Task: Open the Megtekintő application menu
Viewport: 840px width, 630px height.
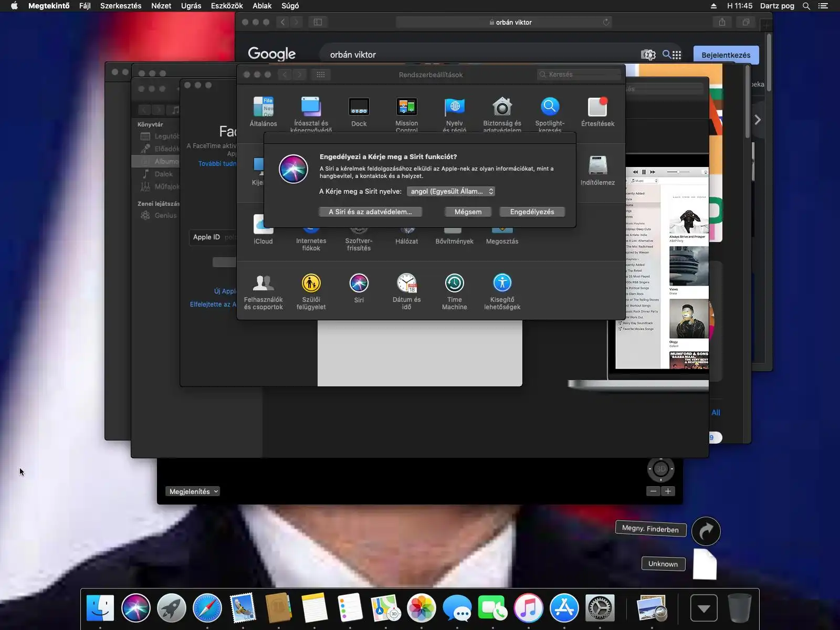Action: pos(49,6)
